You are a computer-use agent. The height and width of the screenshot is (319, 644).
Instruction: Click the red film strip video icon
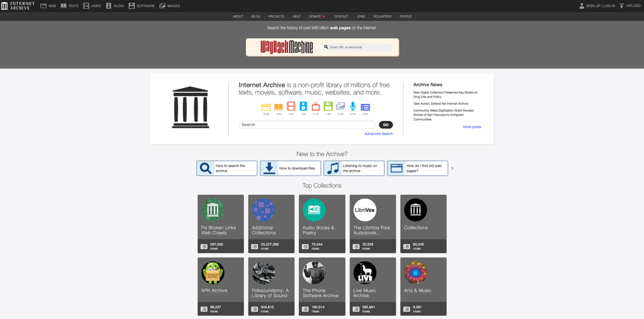pos(291,106)
